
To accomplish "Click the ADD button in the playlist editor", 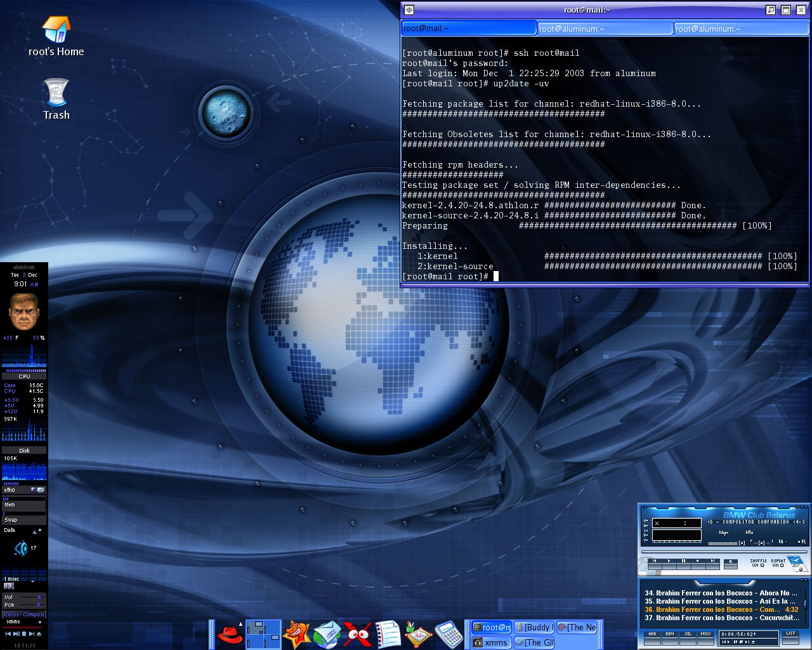I will (653, 638).
